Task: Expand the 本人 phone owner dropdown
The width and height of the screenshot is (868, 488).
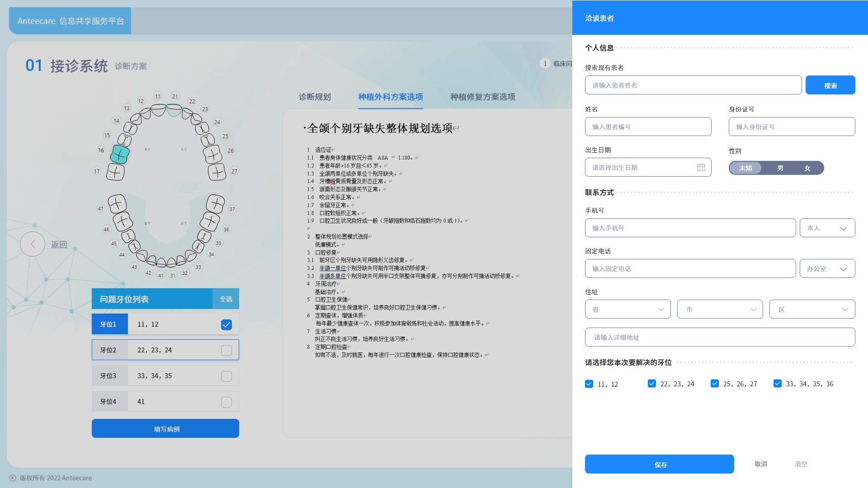Action: click(x=827, y=228)
